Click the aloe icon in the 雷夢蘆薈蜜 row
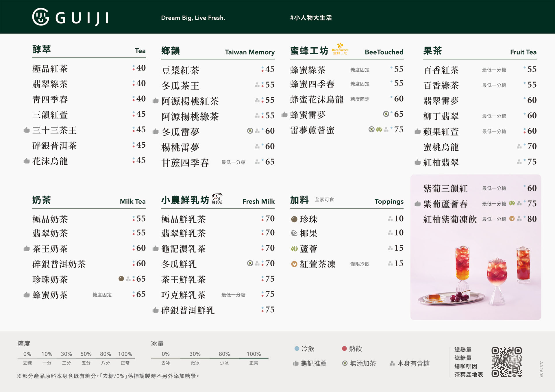 click(x=379, y=129)
